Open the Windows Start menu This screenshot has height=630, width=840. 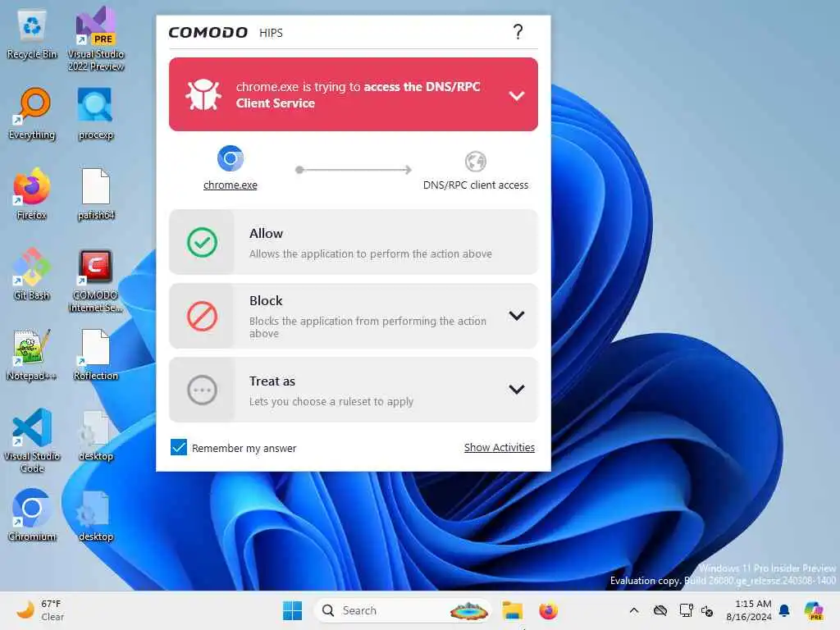click(293, 610)
